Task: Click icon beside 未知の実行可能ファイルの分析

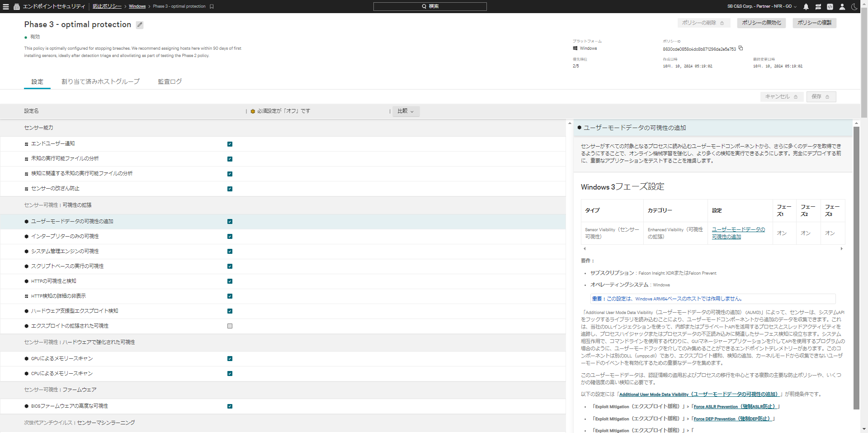Action: pos(27,159)
